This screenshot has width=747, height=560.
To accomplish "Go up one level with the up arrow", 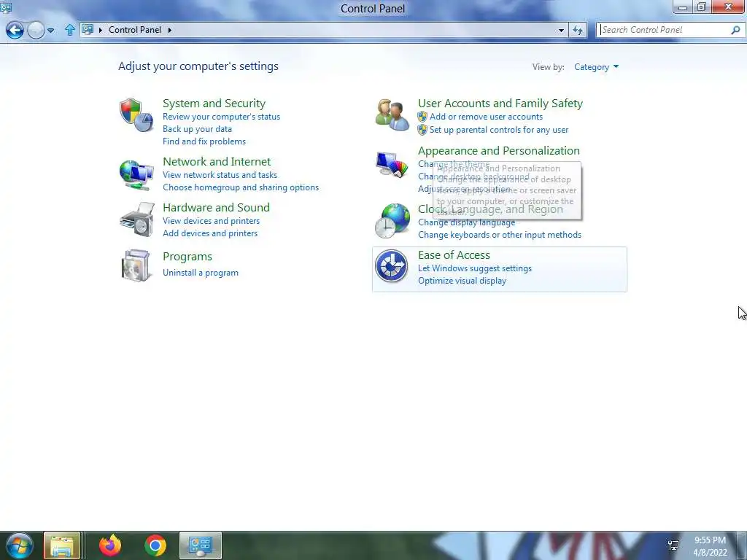I will 69,30.
